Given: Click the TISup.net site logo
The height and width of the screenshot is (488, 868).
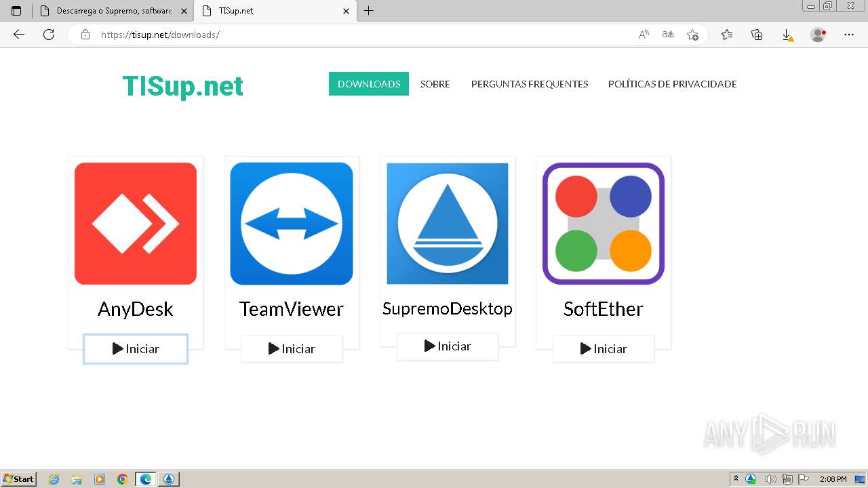Looking at the screenshot, I should tap(182, 87).
